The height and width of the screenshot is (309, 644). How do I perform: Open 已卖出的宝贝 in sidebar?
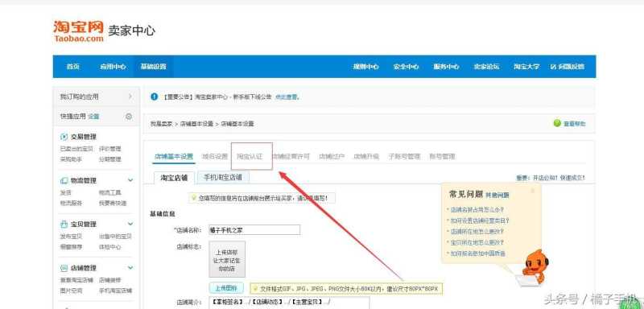pyautogui.click(x=76, y=149)
